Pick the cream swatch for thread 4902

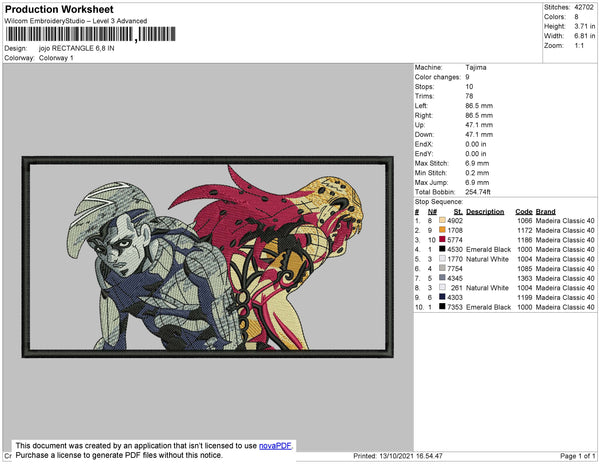tap(442, 220)
